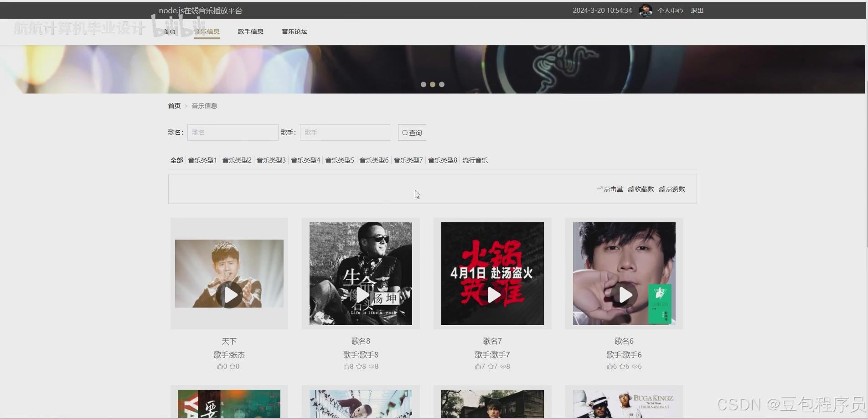Filter by 流行音乐 category
Image resolution: width=868 pixels, height=419 pixels.
475,160
